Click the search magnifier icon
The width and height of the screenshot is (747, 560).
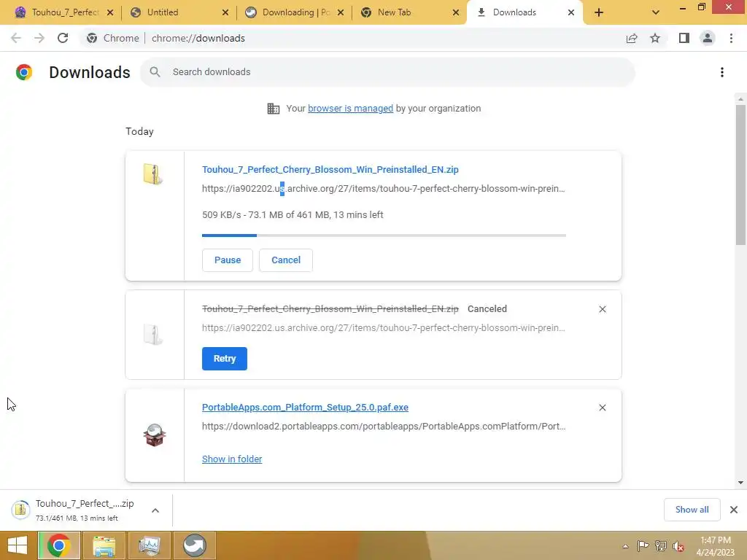pos(155,72)
